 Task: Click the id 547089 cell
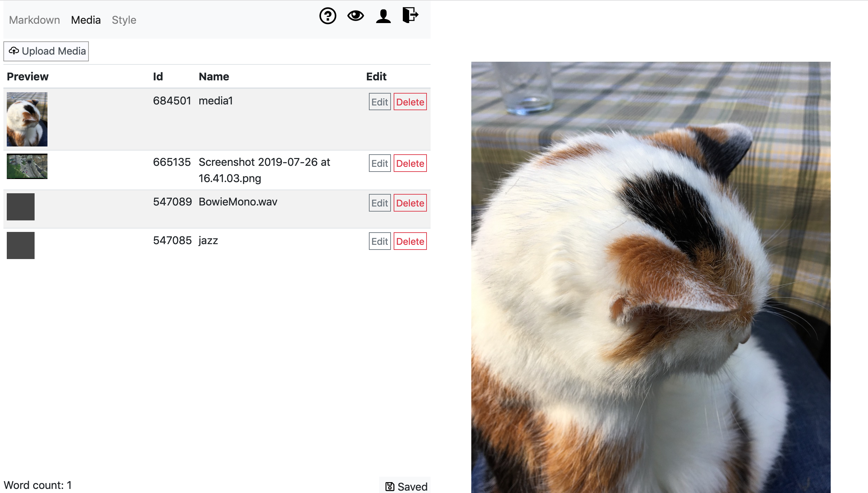pos(172,202)
